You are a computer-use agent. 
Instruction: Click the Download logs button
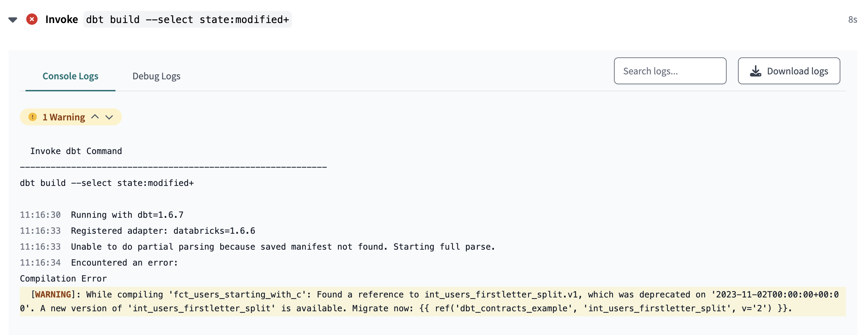pyautogui.click(x=789, y=71)
